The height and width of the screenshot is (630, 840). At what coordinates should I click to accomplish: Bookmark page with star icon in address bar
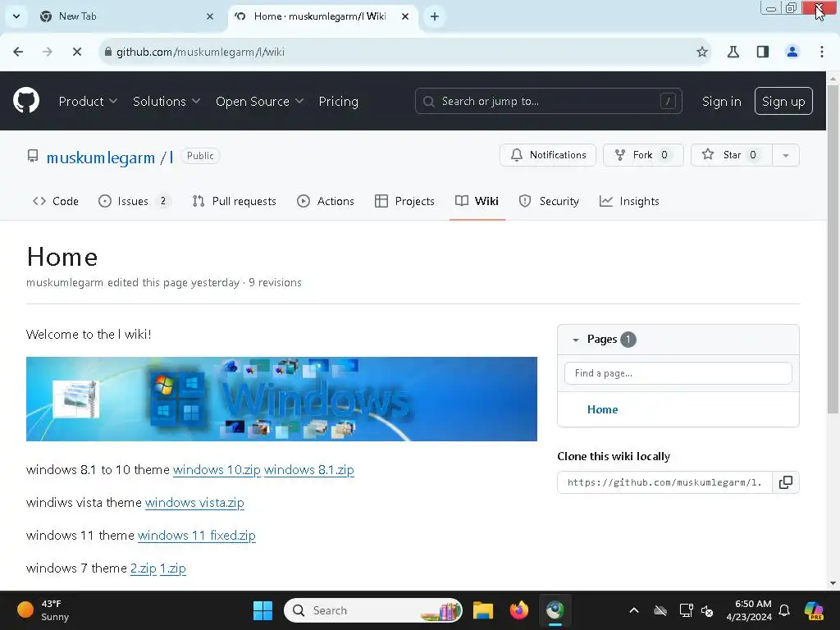coord(702,52)
